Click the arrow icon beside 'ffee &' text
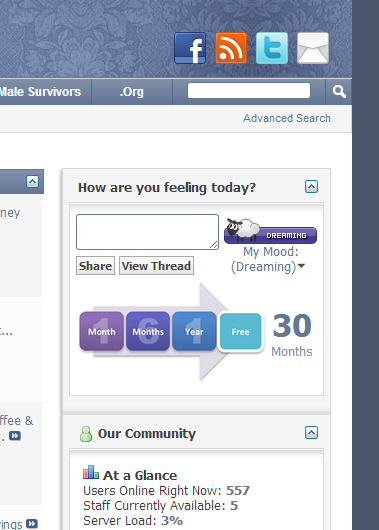 pos(15,436)
